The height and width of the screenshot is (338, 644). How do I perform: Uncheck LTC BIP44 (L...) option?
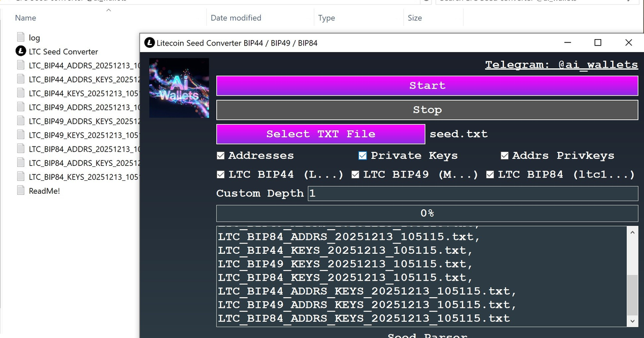point(221,174)
